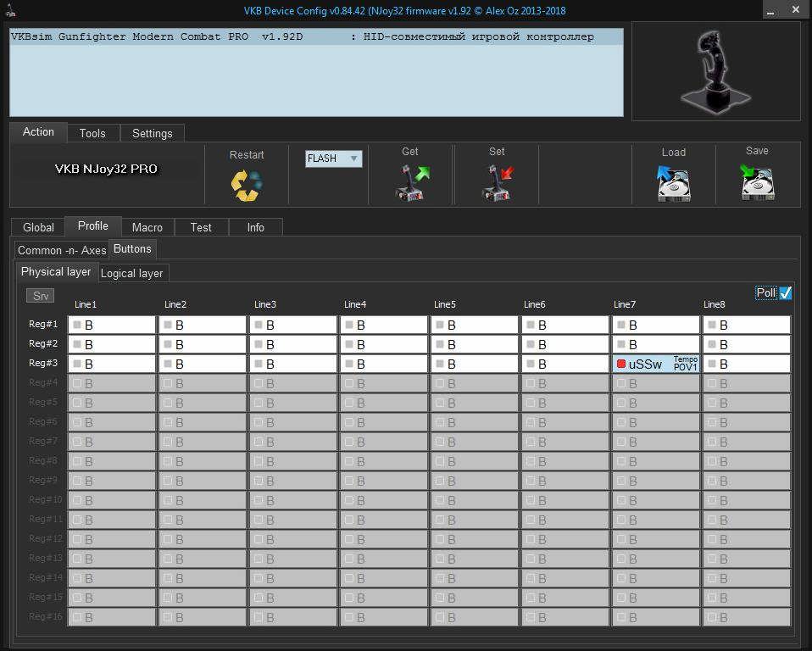Viewport: 812px width, 651px height.
Task: Open the Settings tab
Action: 153,134
